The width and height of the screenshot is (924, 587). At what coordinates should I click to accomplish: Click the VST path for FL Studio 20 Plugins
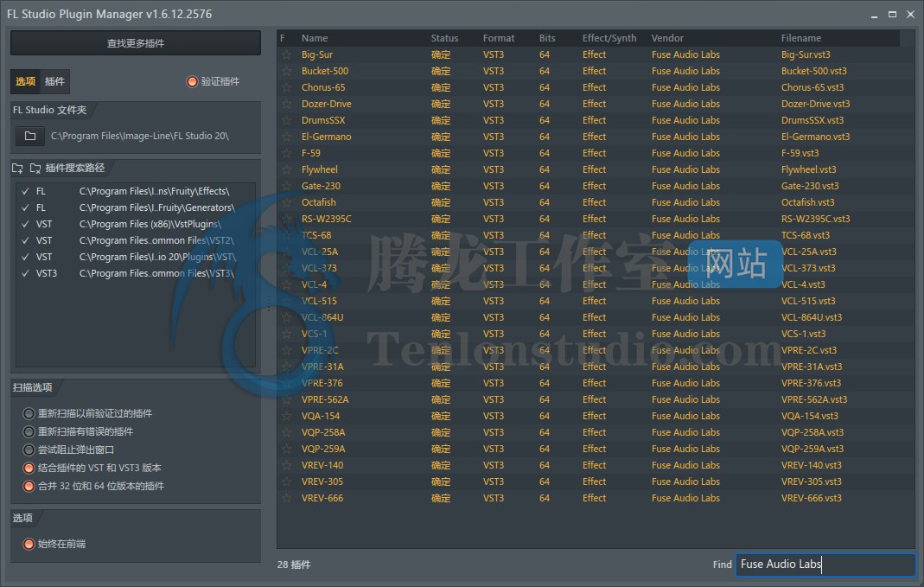(157, 258)
